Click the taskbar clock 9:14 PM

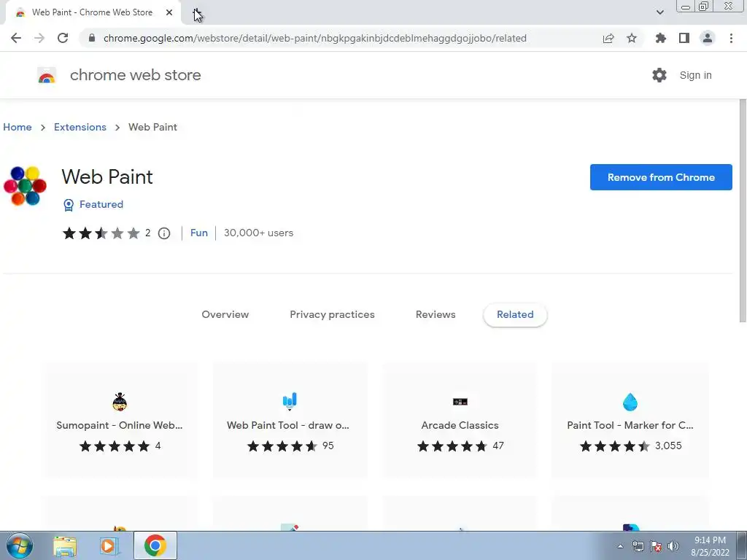(710, 540)
